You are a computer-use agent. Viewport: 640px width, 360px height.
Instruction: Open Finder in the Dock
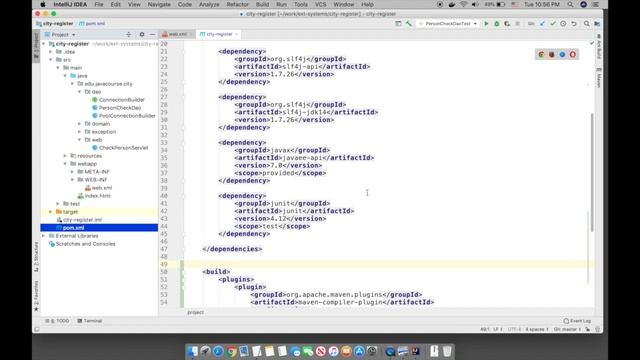pyautogui.click(x=193, y=351)
